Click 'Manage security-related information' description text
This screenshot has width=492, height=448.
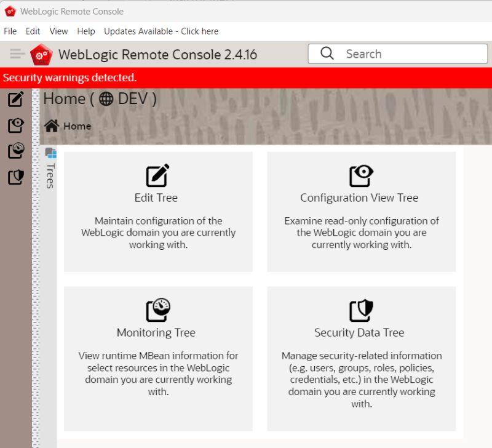tap(362, 380)
